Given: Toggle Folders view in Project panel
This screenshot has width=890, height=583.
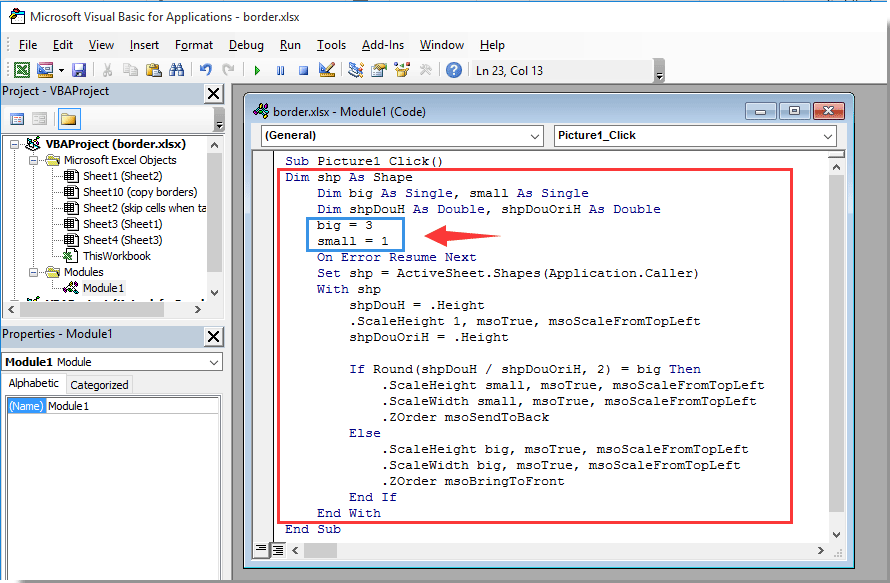Looking at the screenshot, I should click(x=68, y=119).
